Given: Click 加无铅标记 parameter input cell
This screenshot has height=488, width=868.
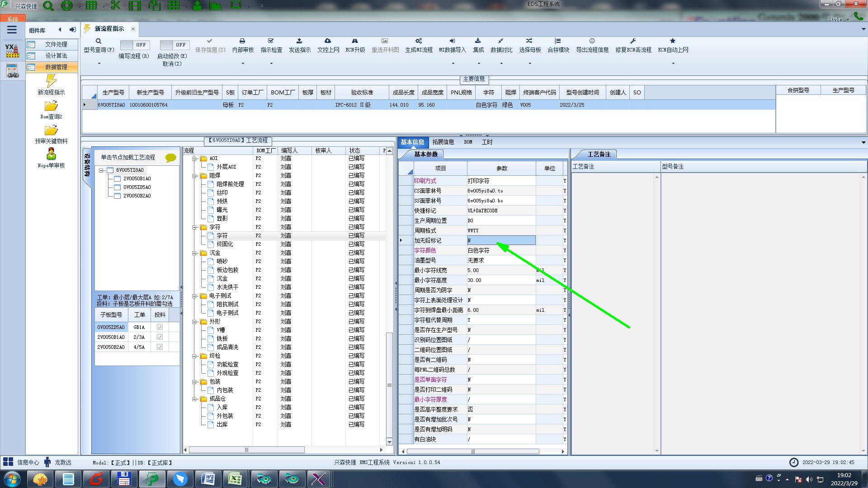Looking at the screenshot, I should [501, 240].
